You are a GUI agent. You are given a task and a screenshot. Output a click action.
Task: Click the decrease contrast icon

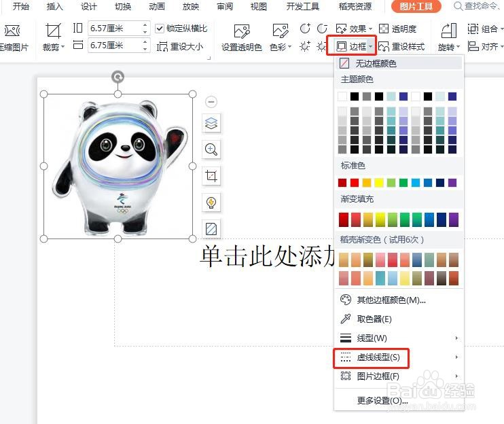(322, 29)
